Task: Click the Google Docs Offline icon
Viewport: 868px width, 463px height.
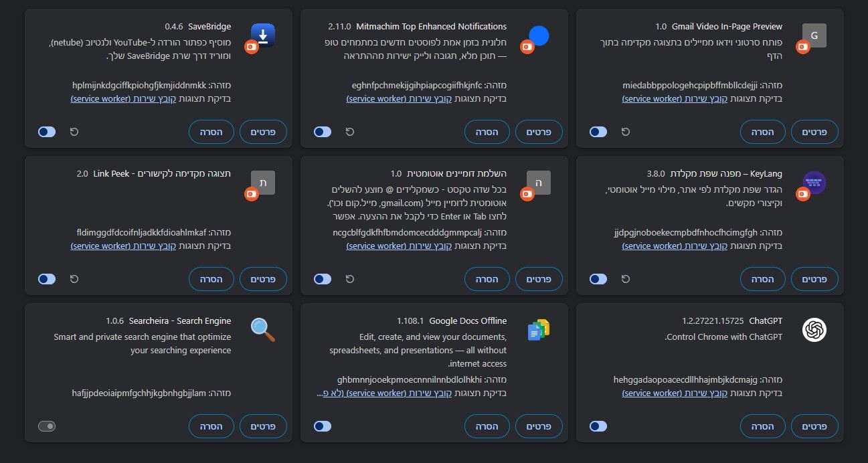Action: point(539,330)
